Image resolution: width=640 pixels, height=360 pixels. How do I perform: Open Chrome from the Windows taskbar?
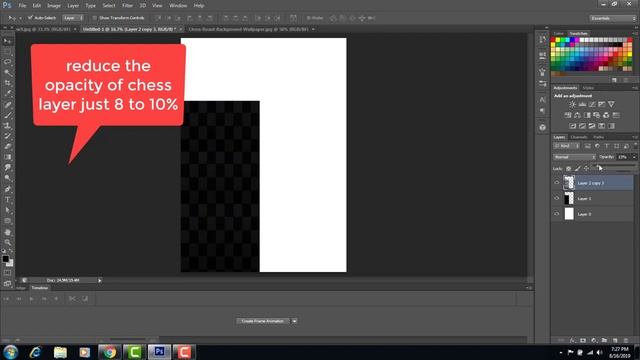[109, 352]
